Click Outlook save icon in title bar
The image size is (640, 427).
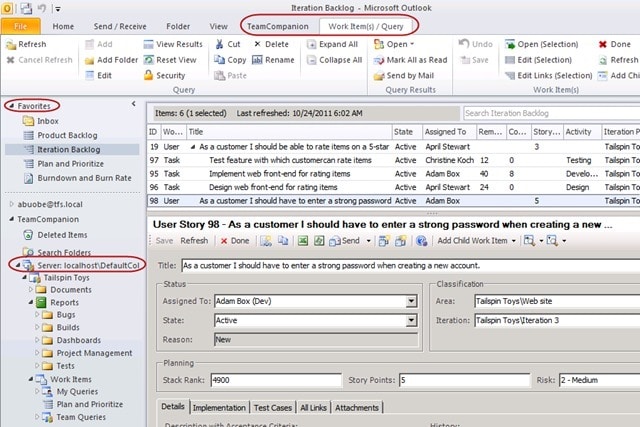[27, 8]
